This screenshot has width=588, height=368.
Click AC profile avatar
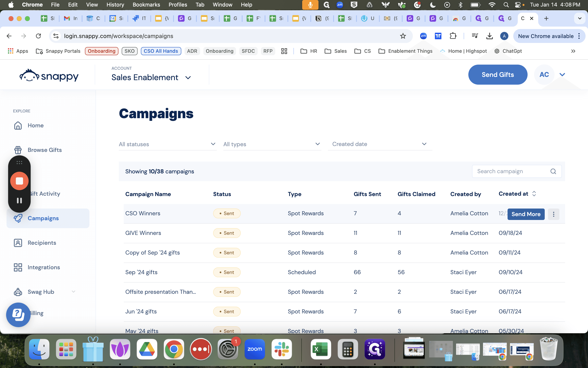[x=544, y=75]
